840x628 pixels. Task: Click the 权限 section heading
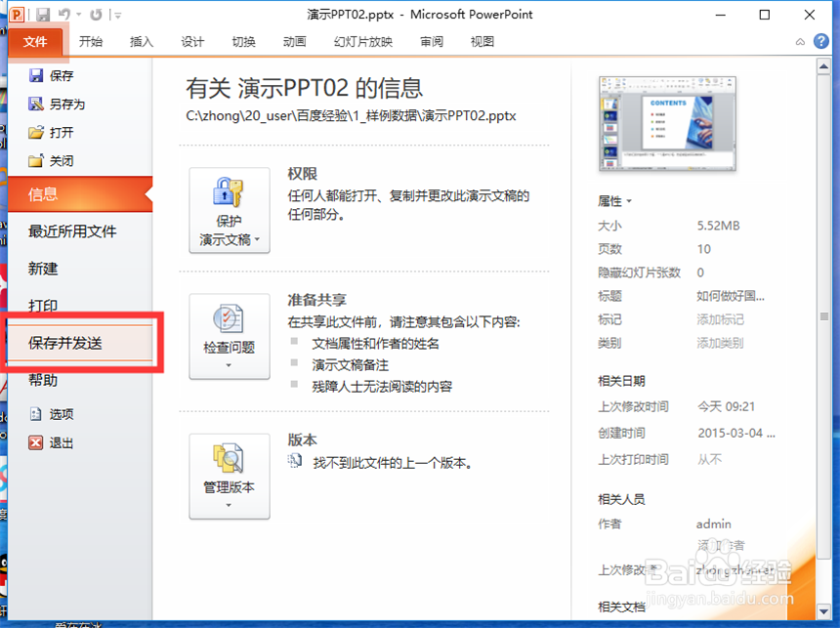tap(303, 174)
